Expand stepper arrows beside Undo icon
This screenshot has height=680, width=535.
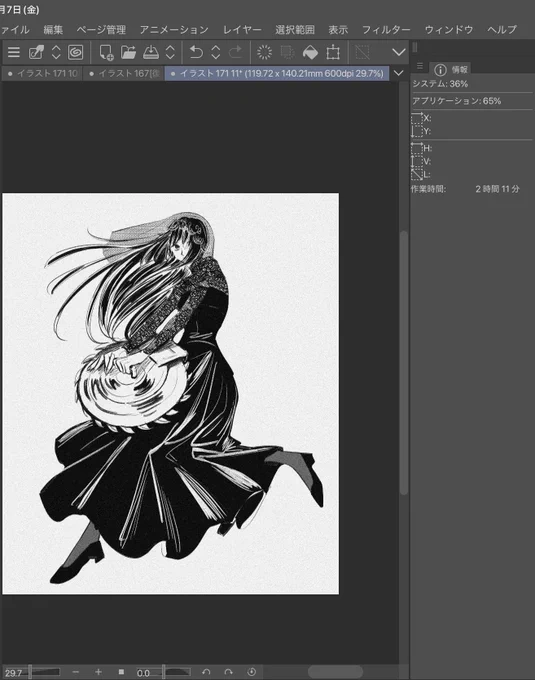point(215,52)
